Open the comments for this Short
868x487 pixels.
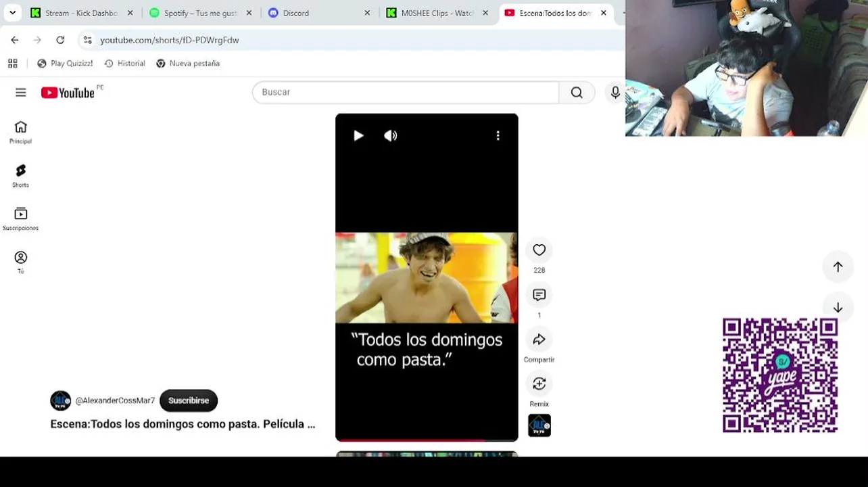(539, 295)
